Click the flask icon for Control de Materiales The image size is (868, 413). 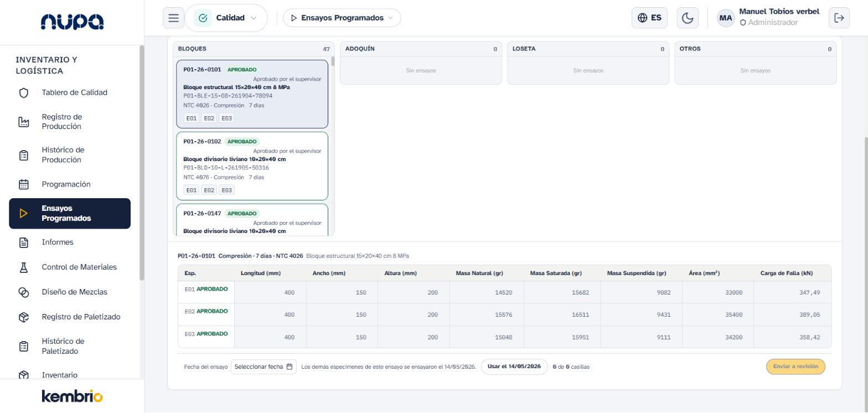(24, 267)
